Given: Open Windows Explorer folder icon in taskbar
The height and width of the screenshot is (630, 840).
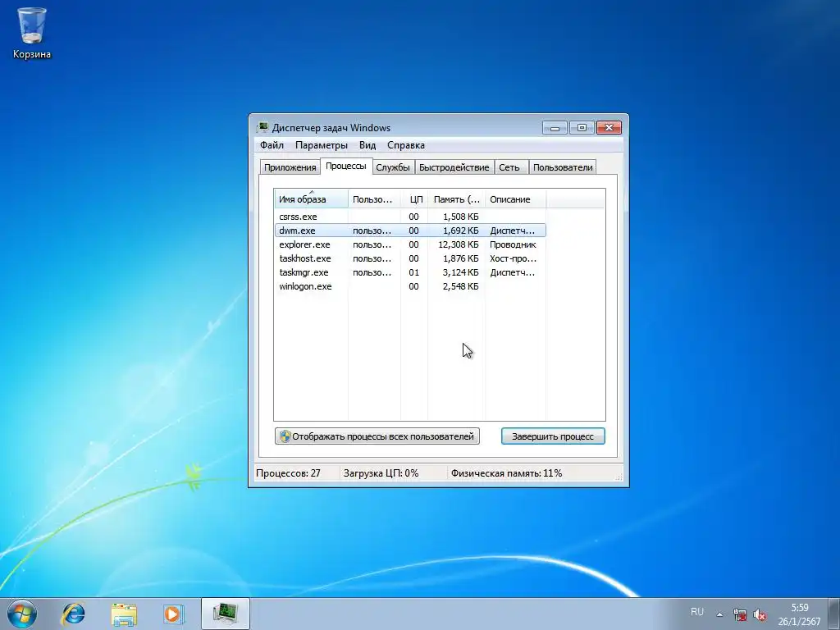Looking at the screenshot, I should (124, 614).
